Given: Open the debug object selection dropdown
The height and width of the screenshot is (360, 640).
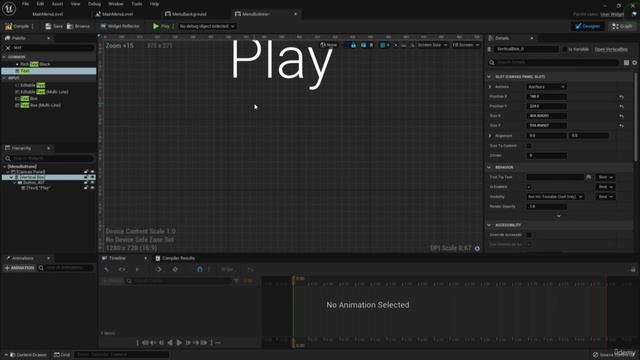Looking at the screenshot, I should [207, 26].
